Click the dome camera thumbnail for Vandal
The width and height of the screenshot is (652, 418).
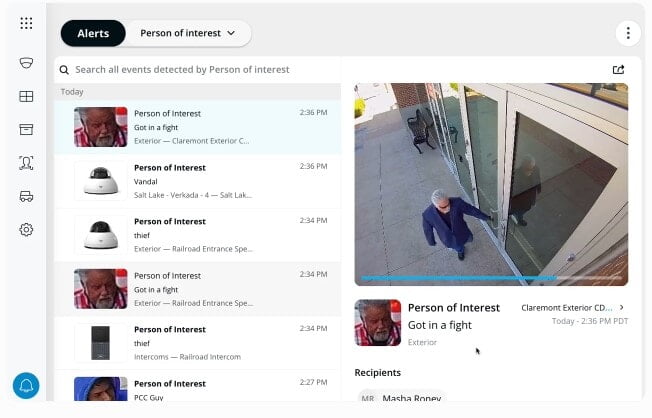[101, 181]
